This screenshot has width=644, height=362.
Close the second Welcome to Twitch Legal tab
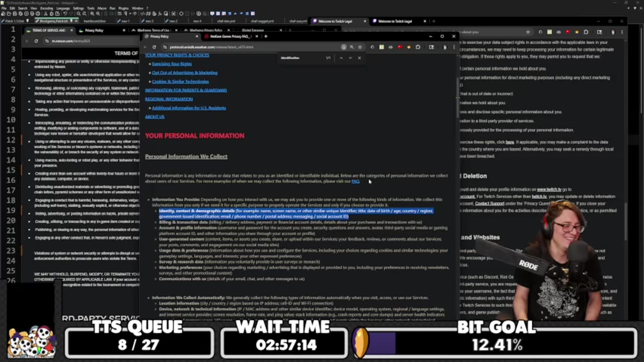point(425,21)
